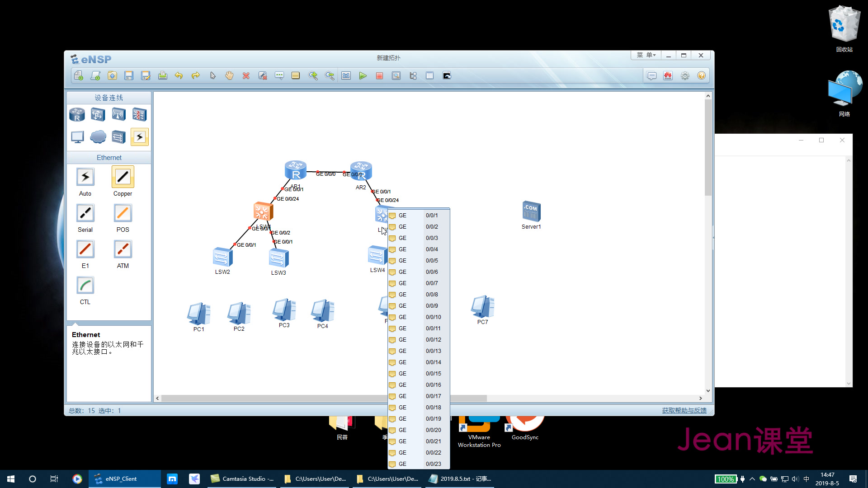Click the red X delete icon
The width and height of the screenshot is (868, 488).
tap(246, 76)
